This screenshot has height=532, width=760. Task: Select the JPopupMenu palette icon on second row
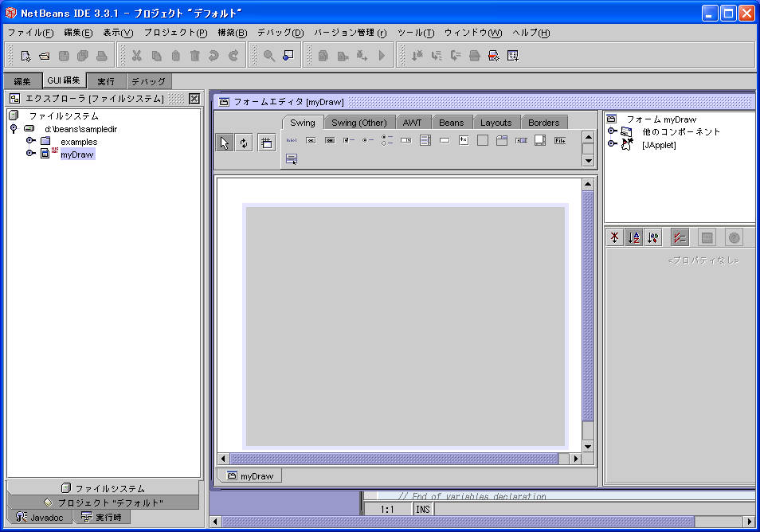pyautogui.click(x=292, y=159)
